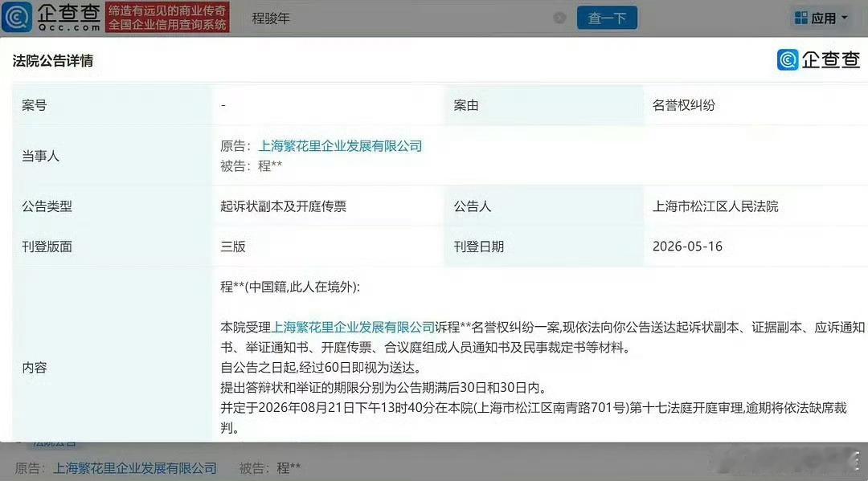The height and width of the screenshot is (481, 868).
Task: Select the line 自公告之日起,经过60日即视为送达。
Action: pyautogui.click(x=324, y=368)
